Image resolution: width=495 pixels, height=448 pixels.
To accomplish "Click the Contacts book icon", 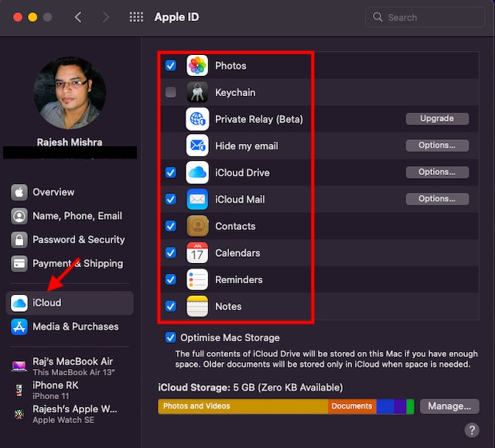I will click(x=197, y=226).
